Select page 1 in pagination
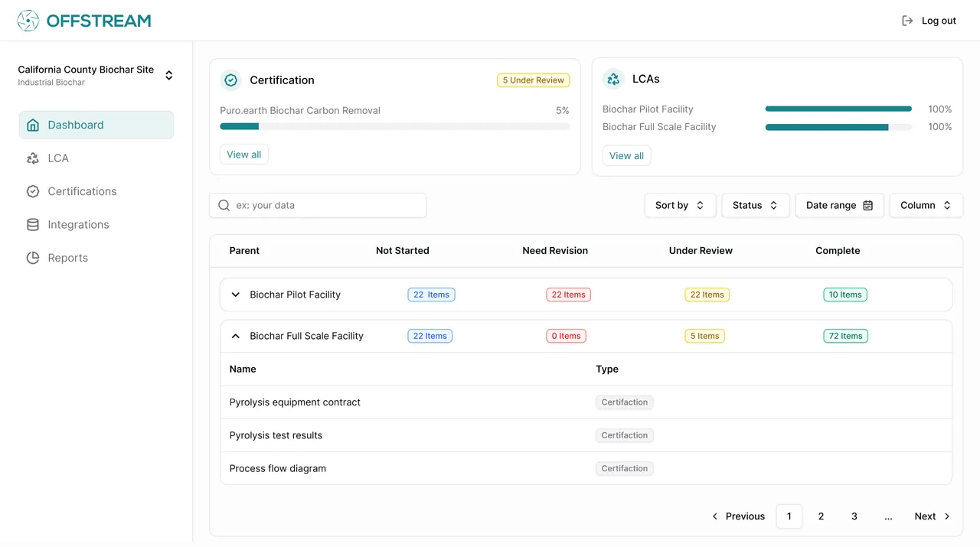The image size is (980, 547). point(789,516)
